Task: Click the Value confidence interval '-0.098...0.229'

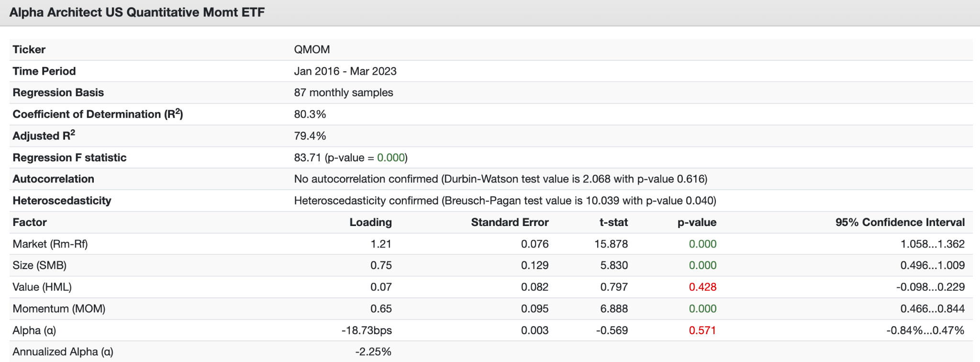Action: click(930, 287)
